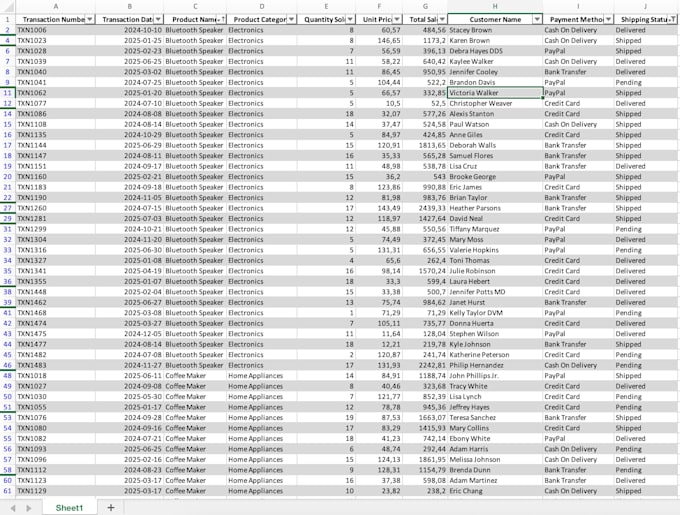Click customer cell Jennifer Cooley

[x=495, y=72]
